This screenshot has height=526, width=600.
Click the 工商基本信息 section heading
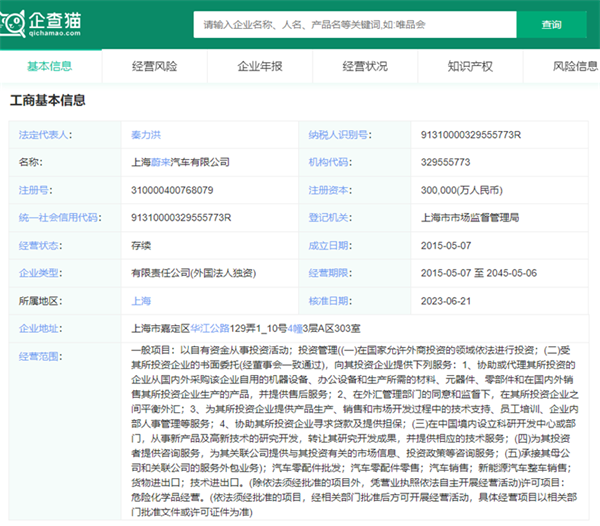point(47,100)
